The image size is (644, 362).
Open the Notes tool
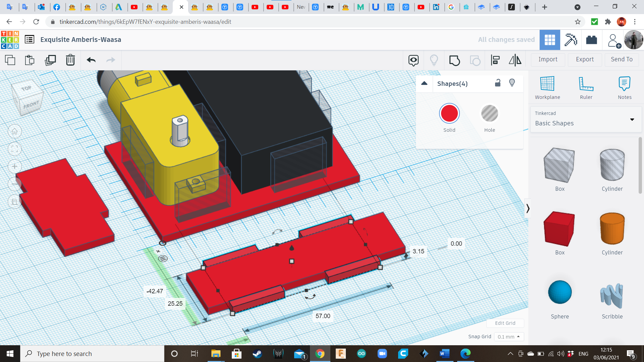(x=625, y=87)
